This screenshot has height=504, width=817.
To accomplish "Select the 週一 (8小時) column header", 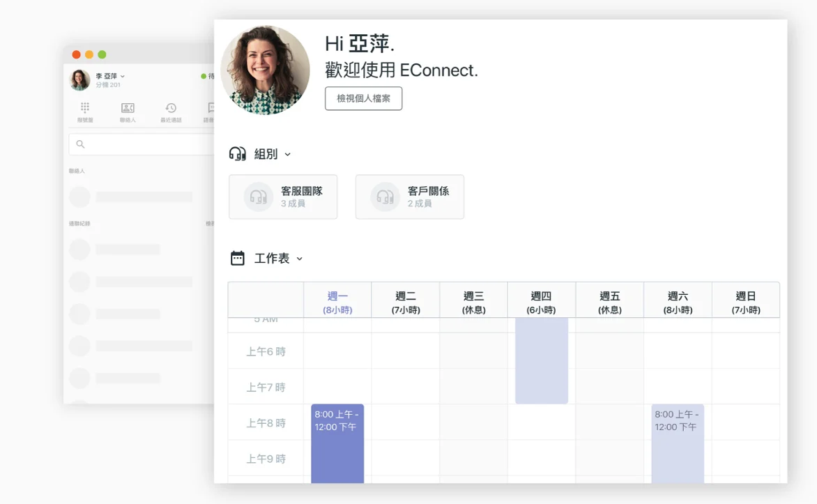I will click(337, 303).
